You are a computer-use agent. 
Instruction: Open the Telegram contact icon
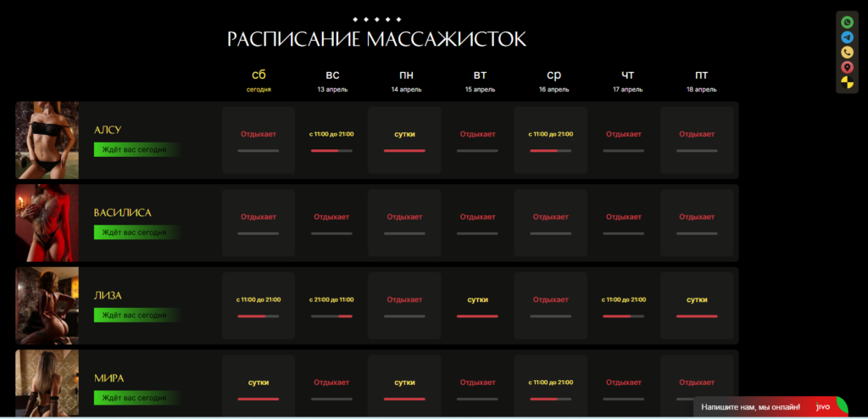(x=847, y=37)
